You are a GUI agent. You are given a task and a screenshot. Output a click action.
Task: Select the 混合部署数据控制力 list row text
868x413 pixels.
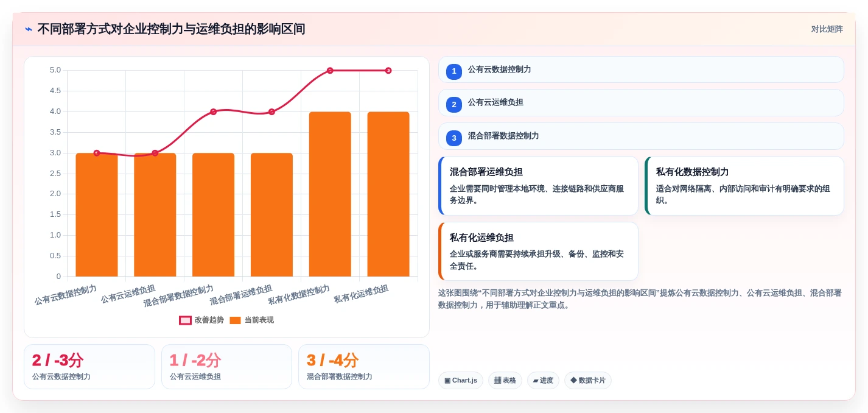(503, 136)
